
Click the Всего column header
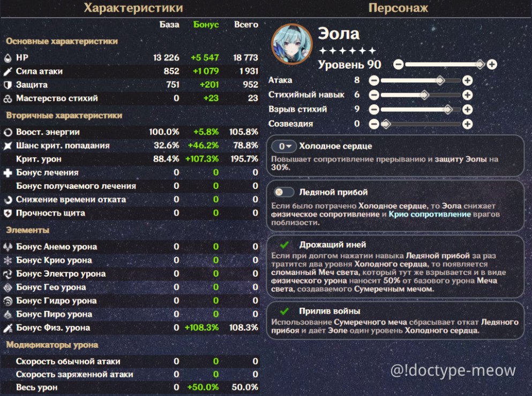[x=246, y=25]
